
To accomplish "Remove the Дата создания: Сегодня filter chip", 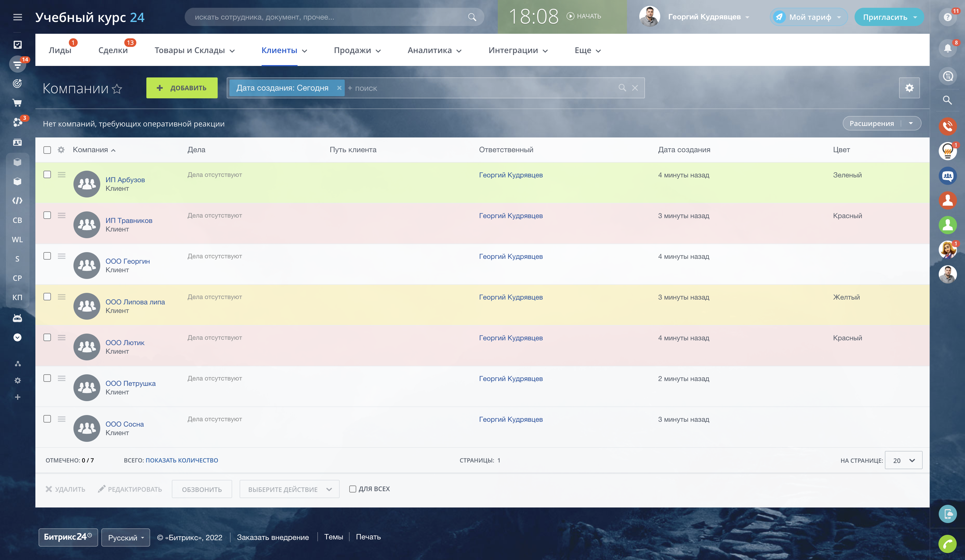I will click(x=339, y=88).
